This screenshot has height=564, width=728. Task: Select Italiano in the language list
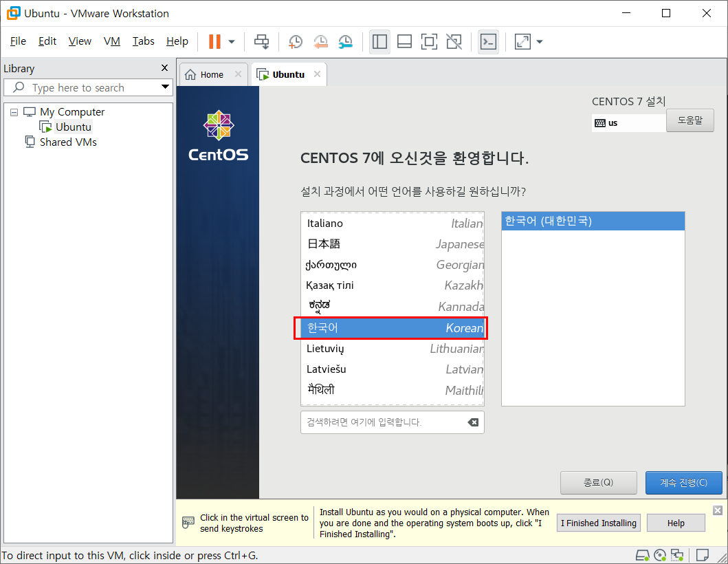[393, 224]
